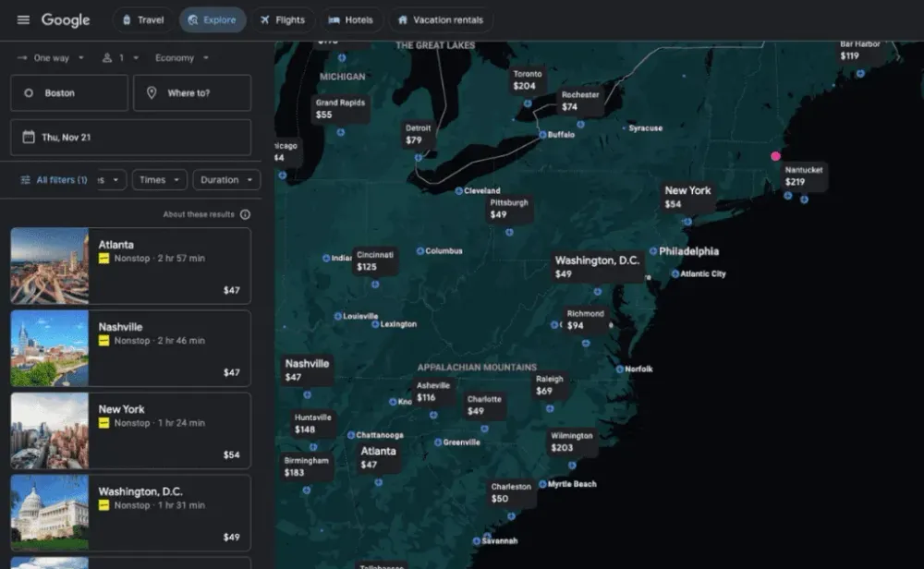Open the Google main menu hamburger icon
Viewport: 924px width, 569px height.
(x=23, y=20)
